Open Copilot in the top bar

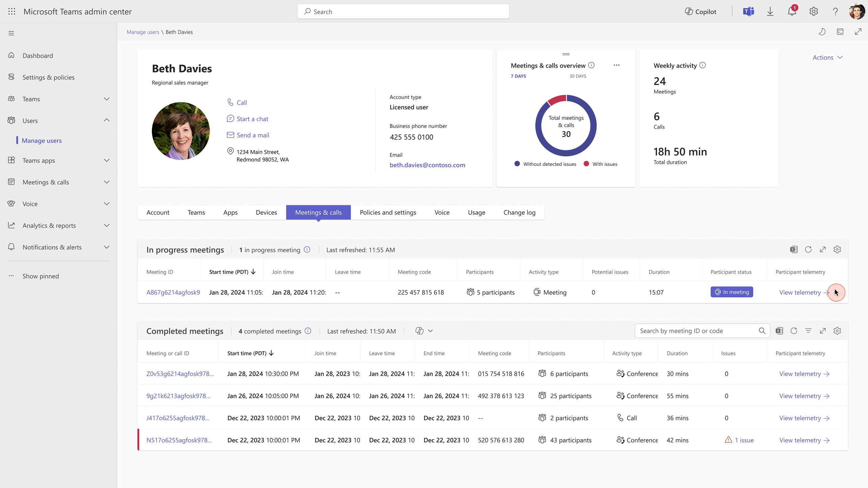(x=700, y=11)
